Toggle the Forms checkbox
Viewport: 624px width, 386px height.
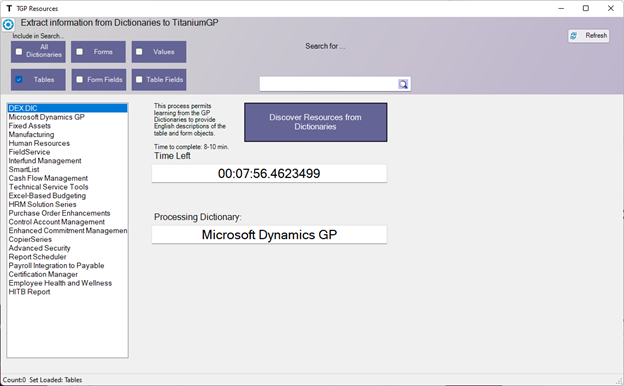(x=80, y=52)
